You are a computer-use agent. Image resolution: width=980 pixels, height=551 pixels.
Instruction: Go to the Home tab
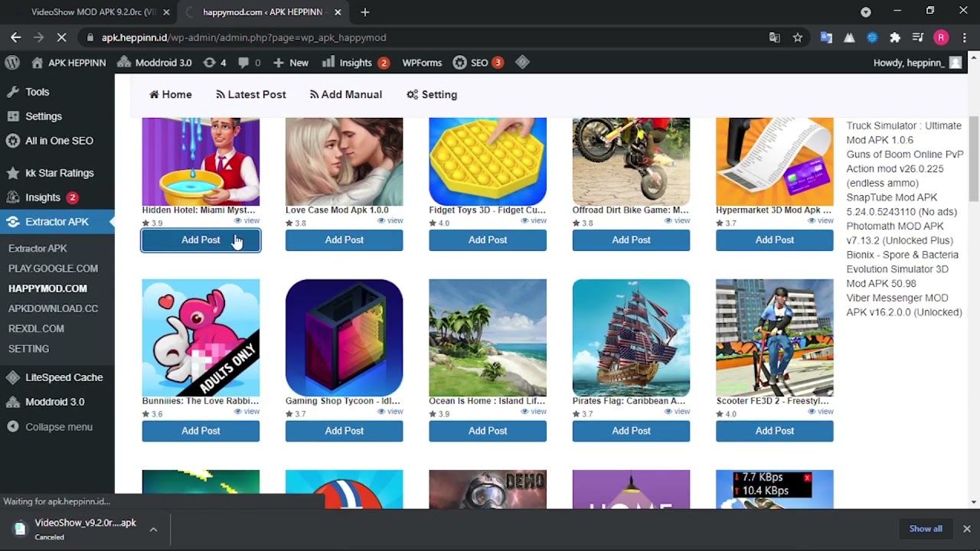171,95
